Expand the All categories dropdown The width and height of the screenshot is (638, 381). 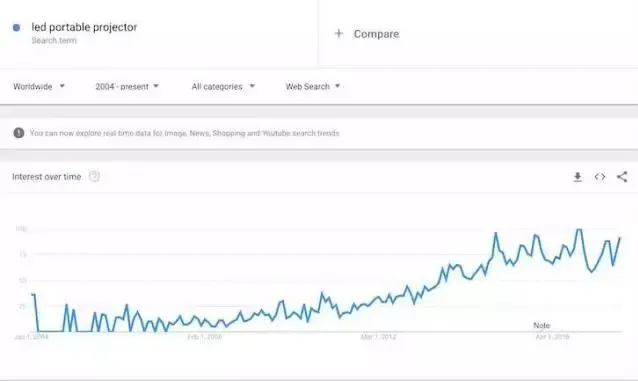[223, 86]
